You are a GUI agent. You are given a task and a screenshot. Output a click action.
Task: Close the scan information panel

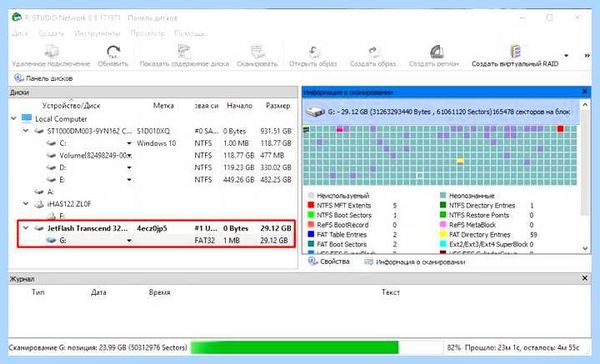(x=585, y=92)
